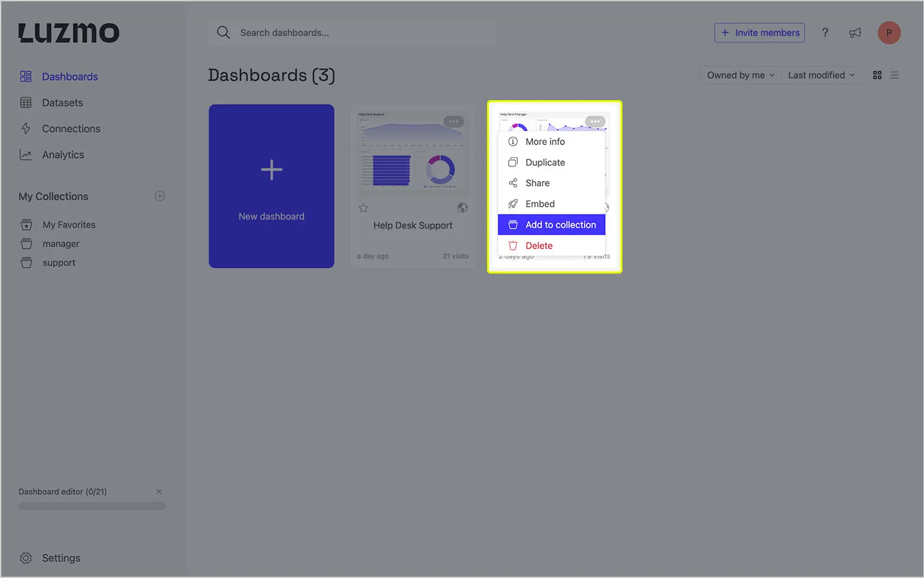Open the My Favorites collection
Screen dimensions: 924x578
coord(69,225)
